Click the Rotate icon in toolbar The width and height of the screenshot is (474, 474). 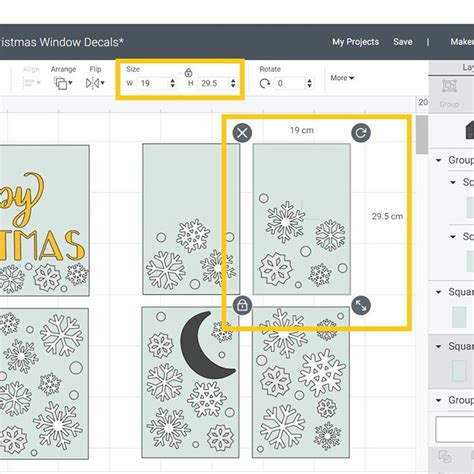click(265, 83)
